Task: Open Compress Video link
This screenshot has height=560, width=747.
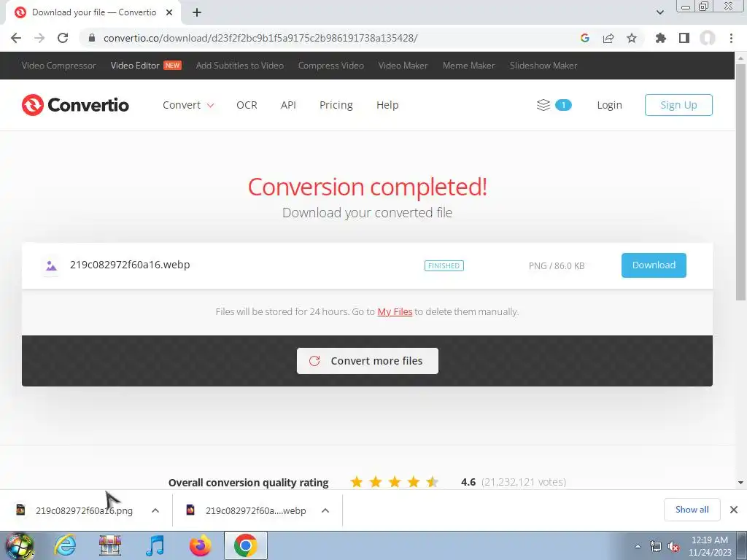Action: 331,66
